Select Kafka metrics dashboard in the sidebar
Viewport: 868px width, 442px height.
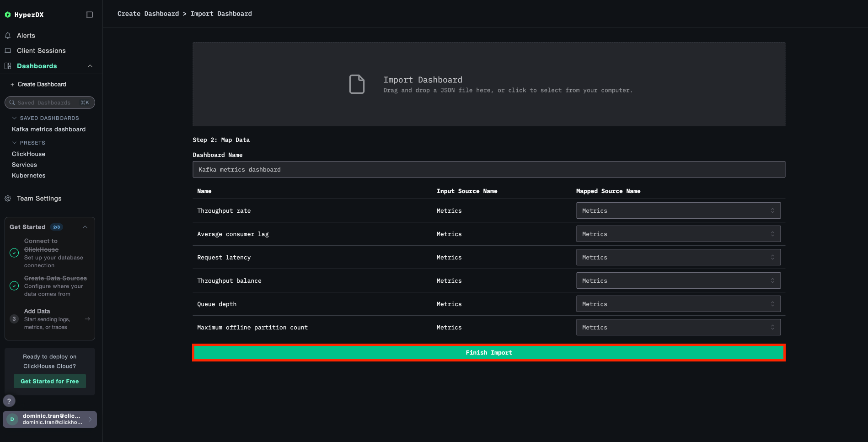click(x=48, y=129)
